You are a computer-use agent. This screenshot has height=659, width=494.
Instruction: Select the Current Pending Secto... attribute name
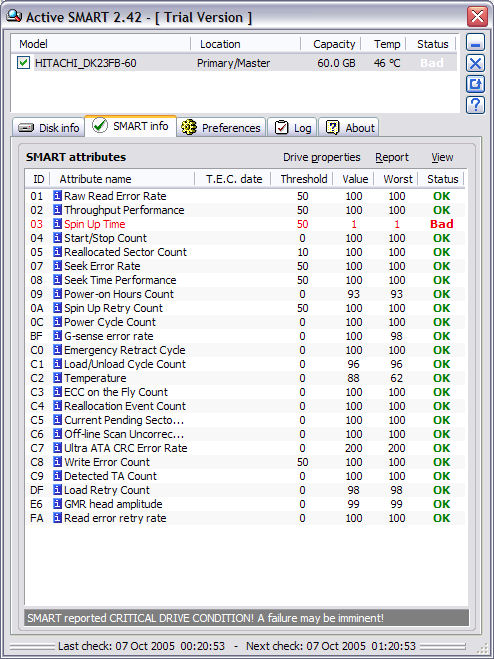pyautogui.click(x=124, y=420)
